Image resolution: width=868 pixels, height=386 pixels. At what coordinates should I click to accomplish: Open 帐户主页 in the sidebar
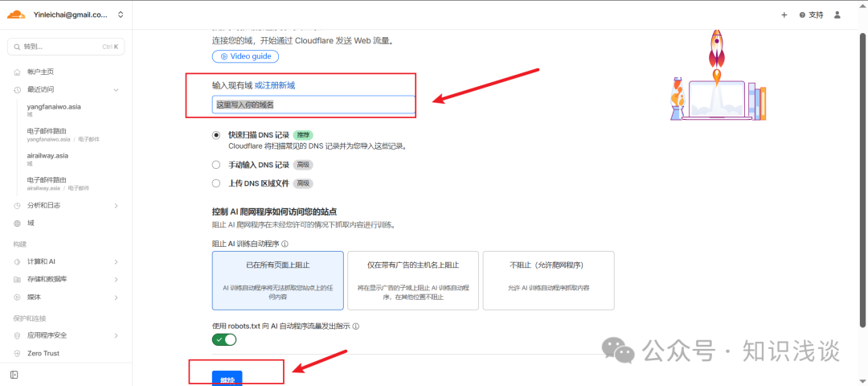click(x=40, y=72)
